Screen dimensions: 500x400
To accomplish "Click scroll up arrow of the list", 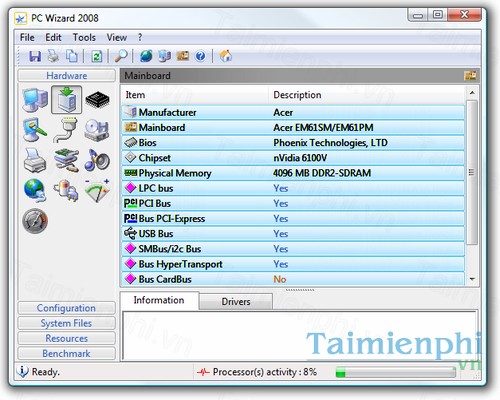I will [x=472, y=93].
